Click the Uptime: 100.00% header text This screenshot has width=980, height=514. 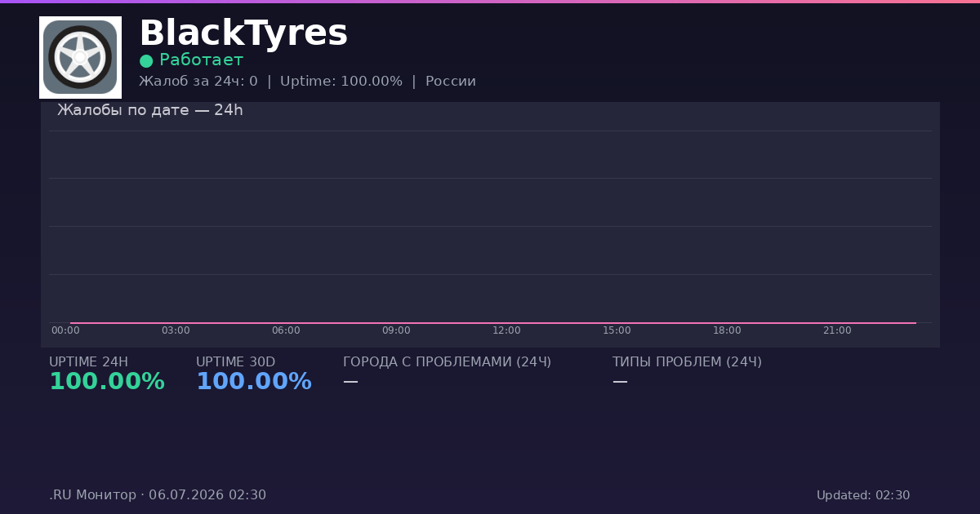[341, 82]
